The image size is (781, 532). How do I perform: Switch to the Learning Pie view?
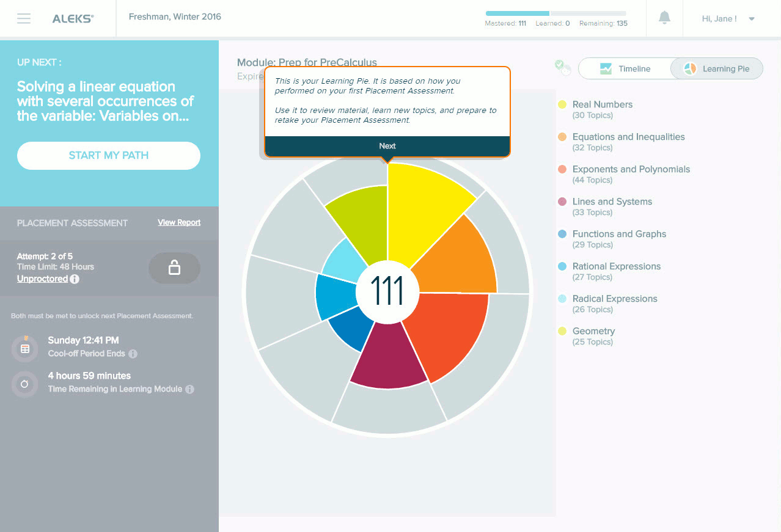pos(717,68)
